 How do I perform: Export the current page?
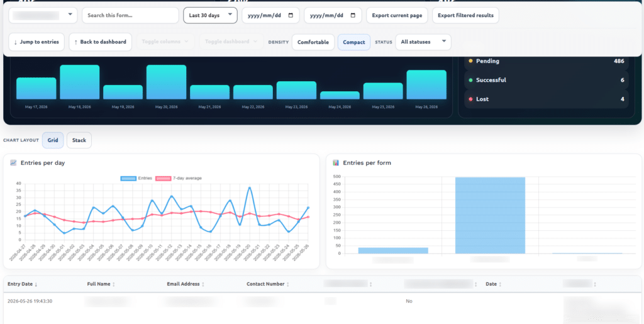tap(397, 15)
